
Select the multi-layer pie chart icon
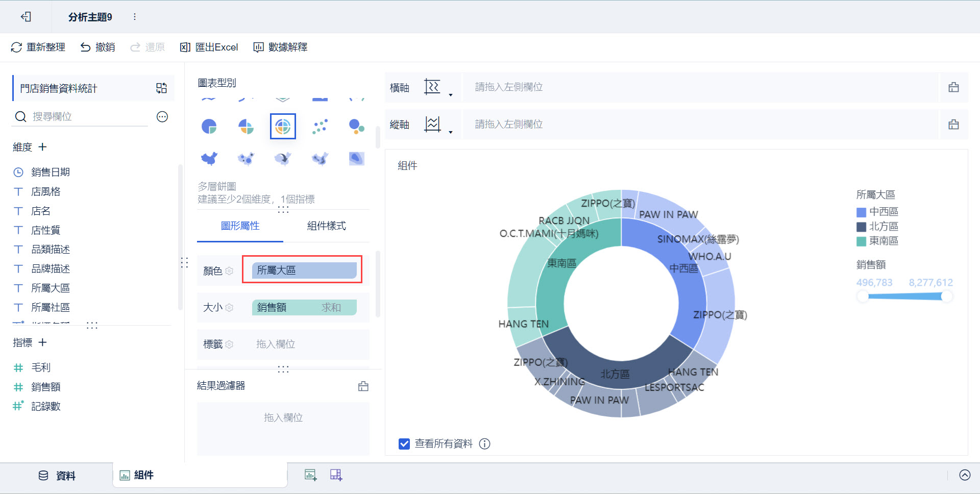pyautogui.click(x=283, y=126)
